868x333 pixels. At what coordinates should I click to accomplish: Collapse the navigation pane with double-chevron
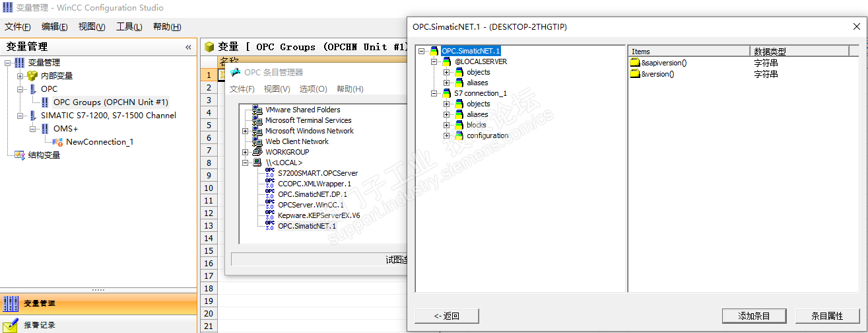[188, 48]
